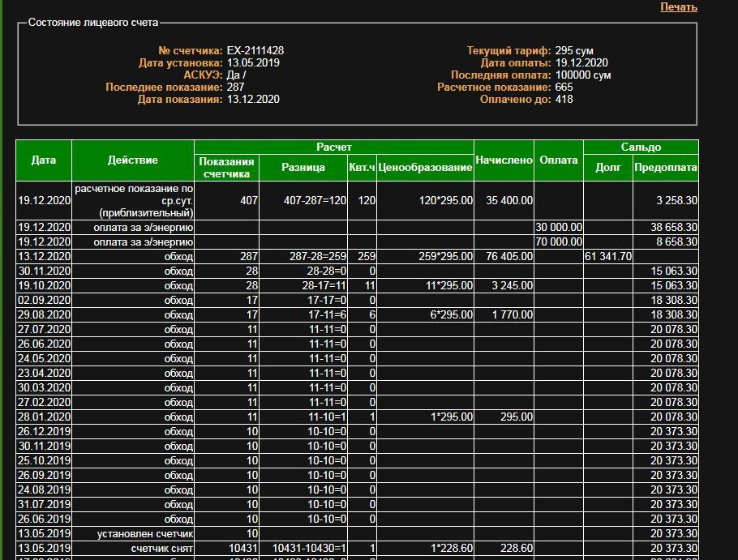
Task: Click the Долг column header
Action: 607,168
